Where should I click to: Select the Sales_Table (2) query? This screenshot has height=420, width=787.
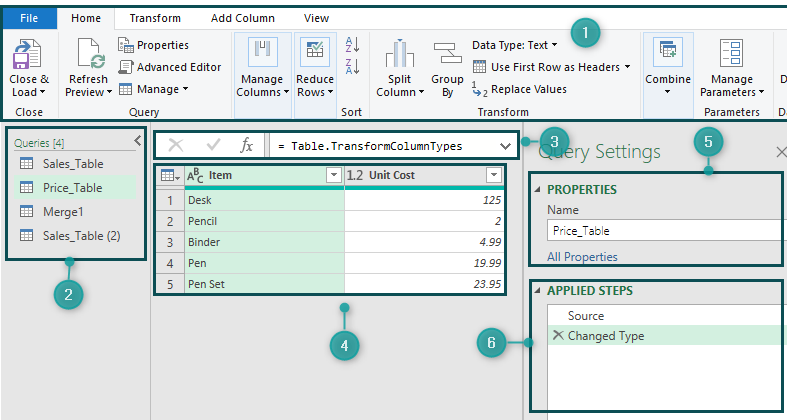point(75,236)
